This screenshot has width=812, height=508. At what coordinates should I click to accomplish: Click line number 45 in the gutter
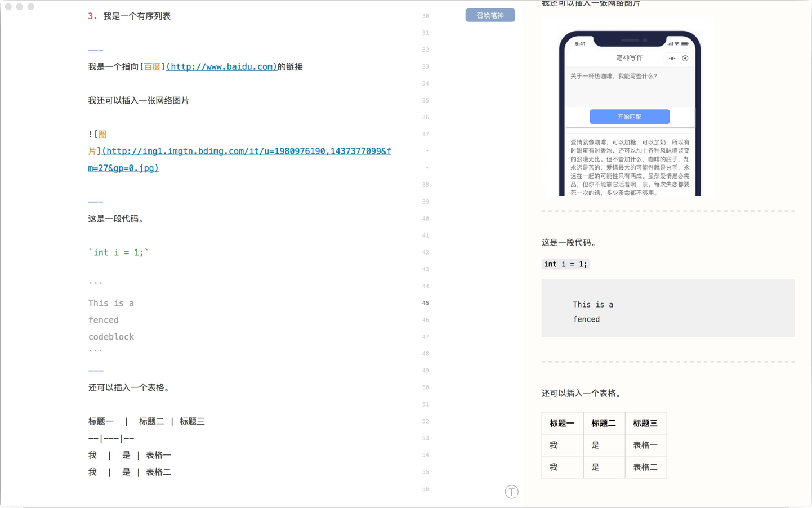[x=426, y=303]
